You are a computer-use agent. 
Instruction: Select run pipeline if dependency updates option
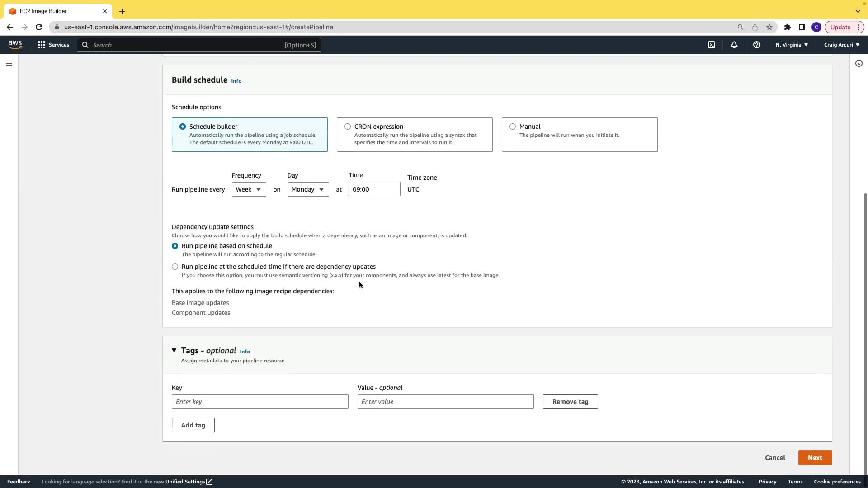[x=175, y=267]
